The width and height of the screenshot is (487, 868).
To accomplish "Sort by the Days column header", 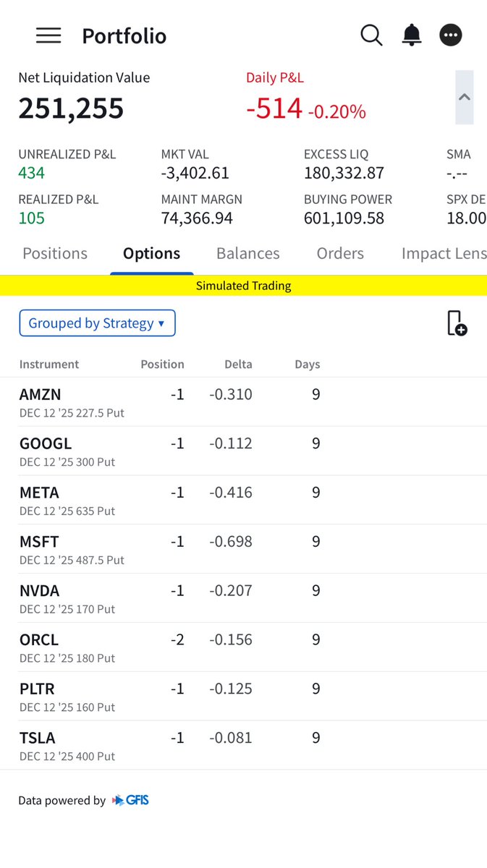I will pyautogui.click(x=307, y=364).
